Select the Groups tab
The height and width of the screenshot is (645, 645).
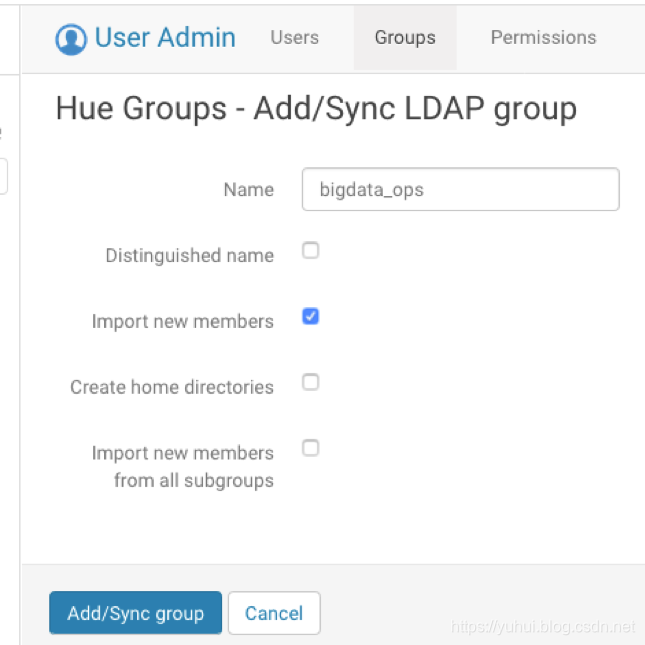pyautogui.click(x=405, y=38)
